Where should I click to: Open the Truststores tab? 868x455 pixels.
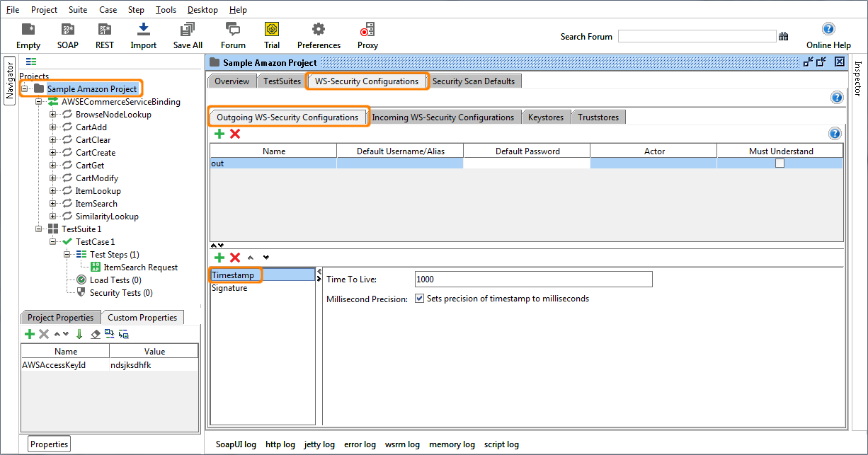tap(598, 117)
